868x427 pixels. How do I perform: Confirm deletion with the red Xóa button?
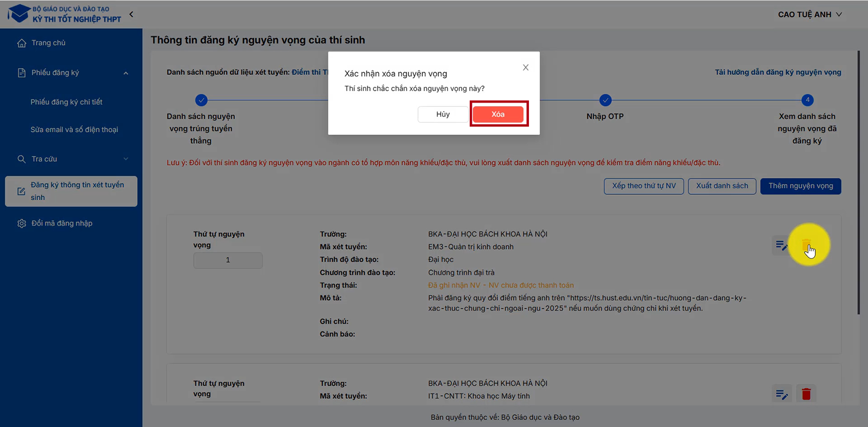[x=497, y=114]
